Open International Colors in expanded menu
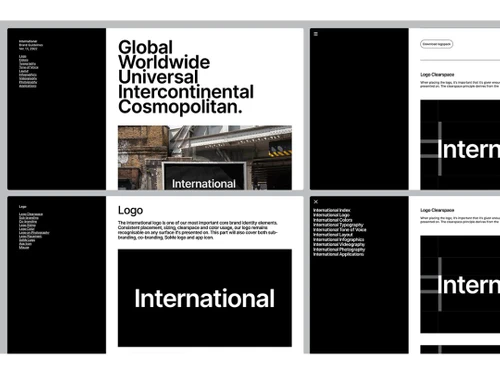 (x=333, y=220)
